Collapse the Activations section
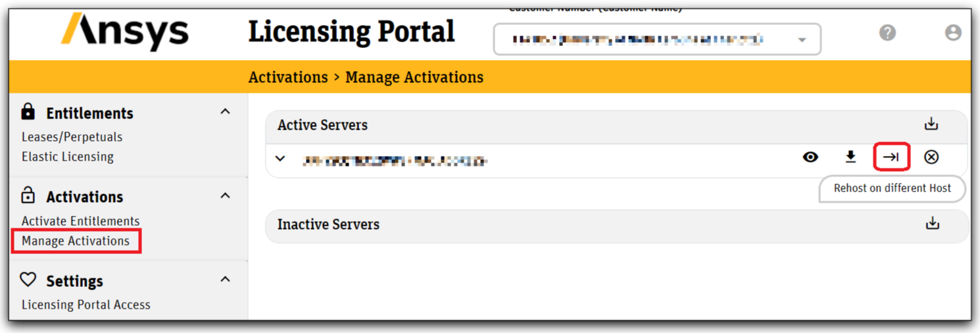 225,196
